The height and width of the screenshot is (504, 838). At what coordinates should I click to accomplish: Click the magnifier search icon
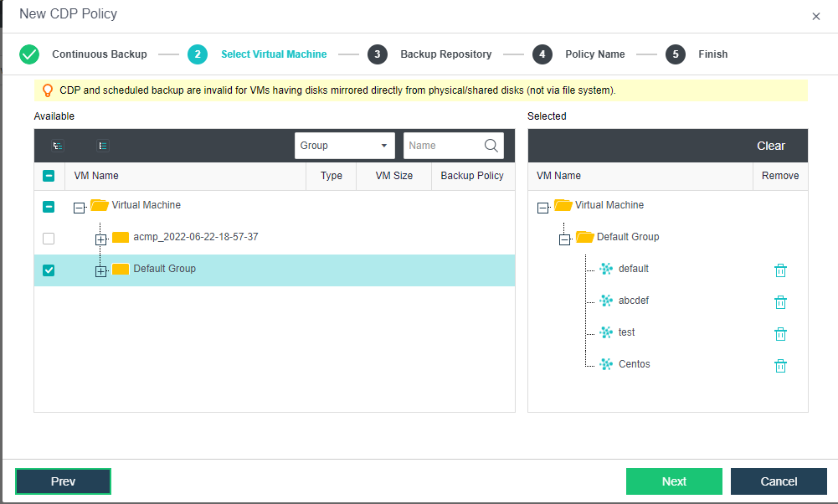coord(491,146)
